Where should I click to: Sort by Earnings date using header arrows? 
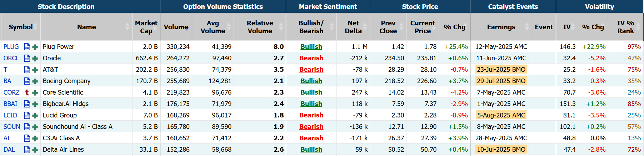click(527, 27)
